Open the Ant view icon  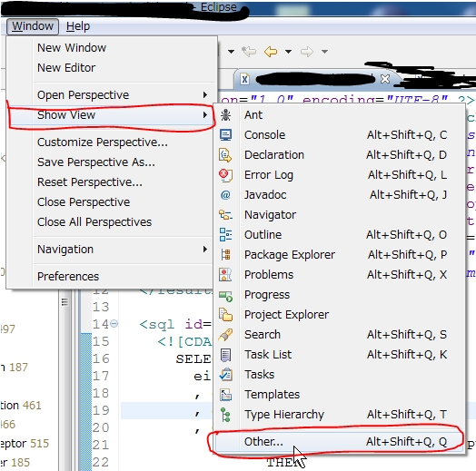coord(225,115)
